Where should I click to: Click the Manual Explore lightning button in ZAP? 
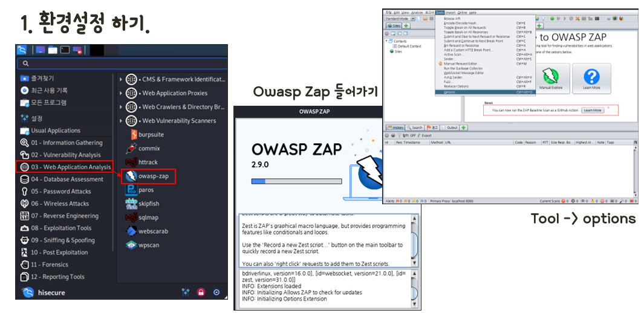(x=551, y=79)
